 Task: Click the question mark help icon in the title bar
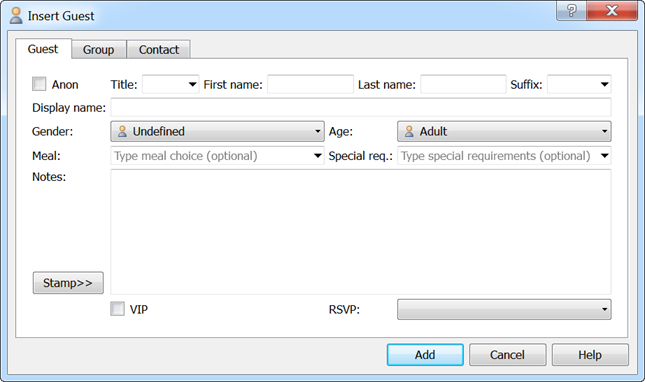[571, 10]
